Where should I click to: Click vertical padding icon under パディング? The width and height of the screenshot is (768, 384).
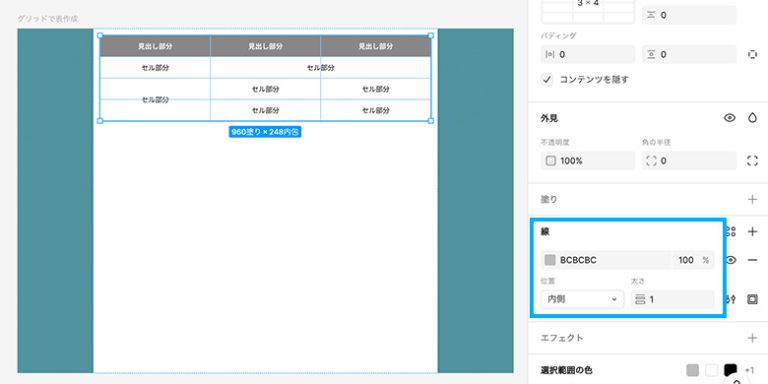(651, 54)
